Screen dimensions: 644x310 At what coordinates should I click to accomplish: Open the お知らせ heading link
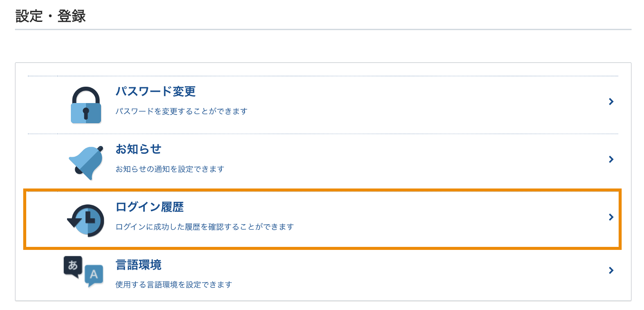pyautogui.click(x=138, y=149)
